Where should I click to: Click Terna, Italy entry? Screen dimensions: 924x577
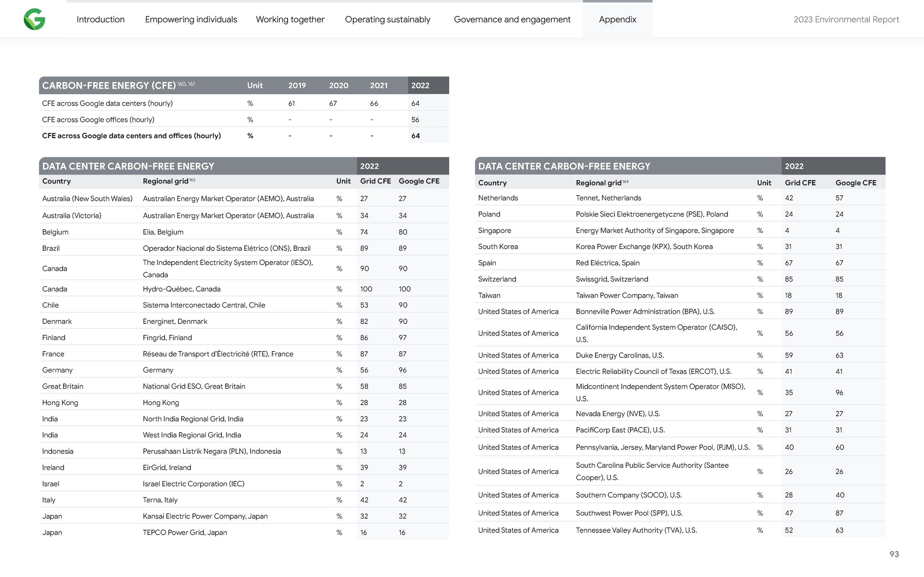[x=160, y=500]
